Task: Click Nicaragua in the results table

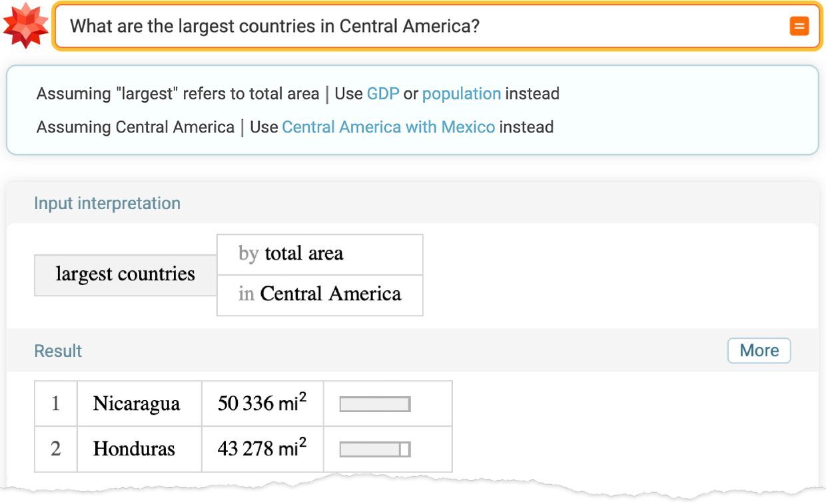Action: [137, 403]
